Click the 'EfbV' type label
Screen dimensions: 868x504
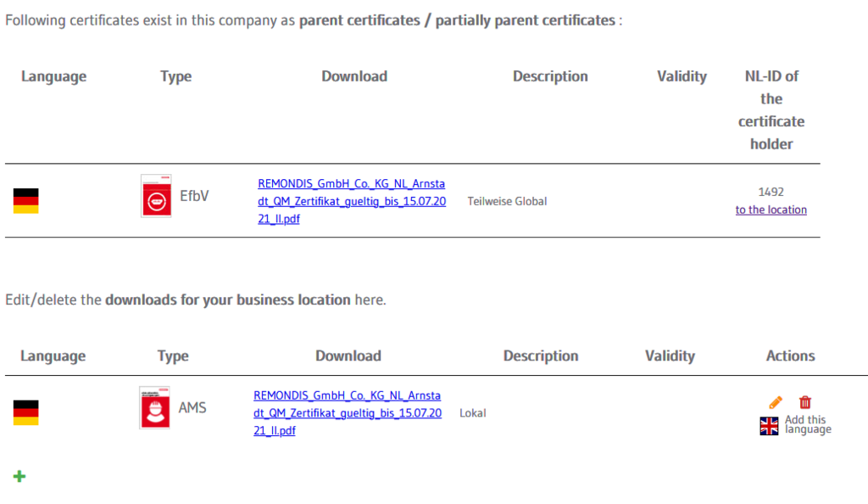click(194, 196)
